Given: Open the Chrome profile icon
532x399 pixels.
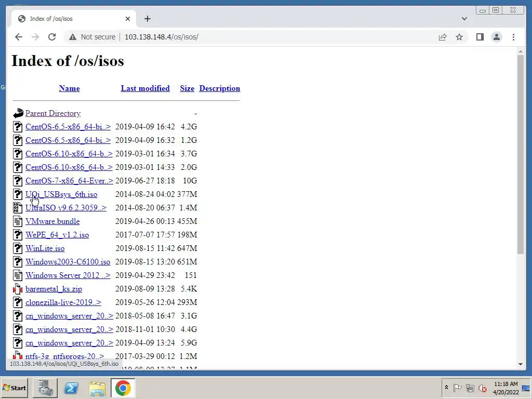Looking at the screenshot, I should [496, 37].
